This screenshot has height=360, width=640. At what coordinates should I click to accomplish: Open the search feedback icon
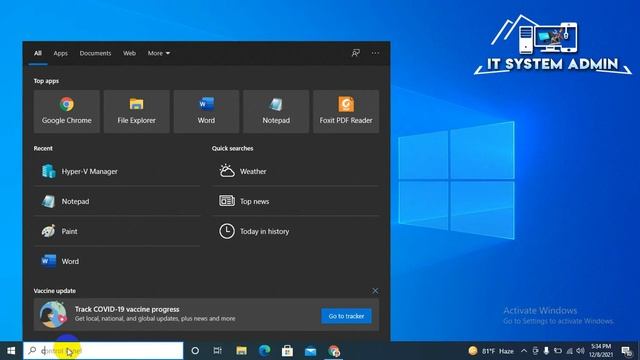pyautogui.click(x=356, y=53)
